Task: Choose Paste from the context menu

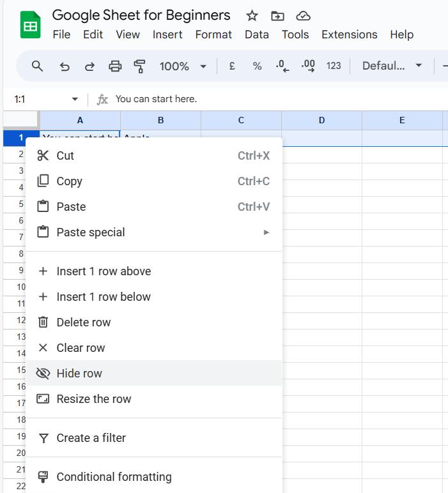Action: pyautogui.click(x=154, y=206)
